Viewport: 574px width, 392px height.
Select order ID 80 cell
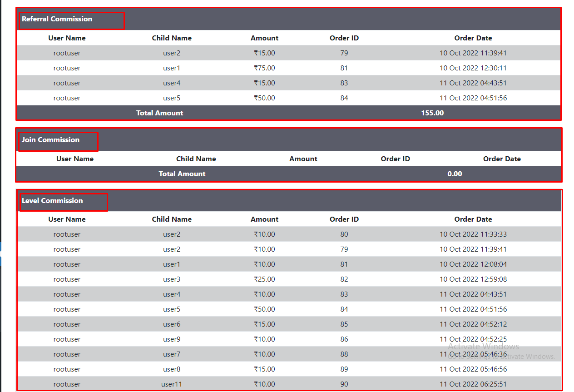pyautogui.click(x=344, y=234)
